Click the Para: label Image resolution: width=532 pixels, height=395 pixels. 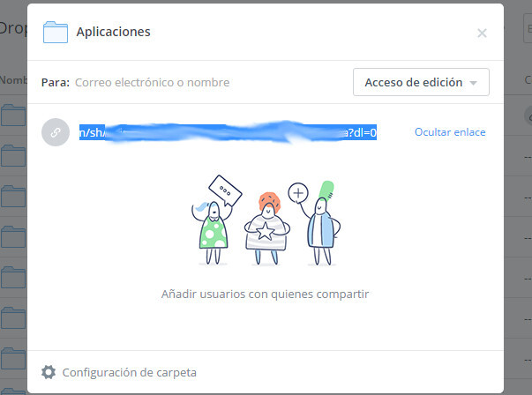tap(56, 82)
